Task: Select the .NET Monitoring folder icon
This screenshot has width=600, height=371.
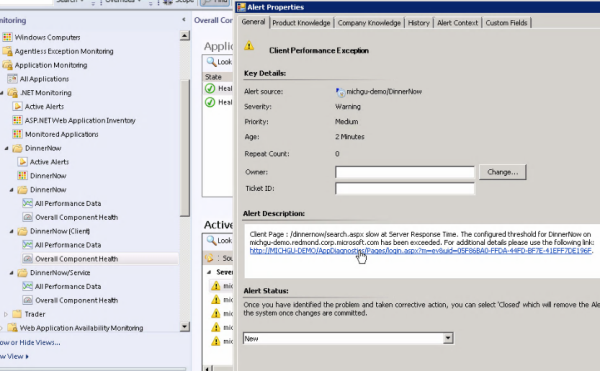Action: 13,93
